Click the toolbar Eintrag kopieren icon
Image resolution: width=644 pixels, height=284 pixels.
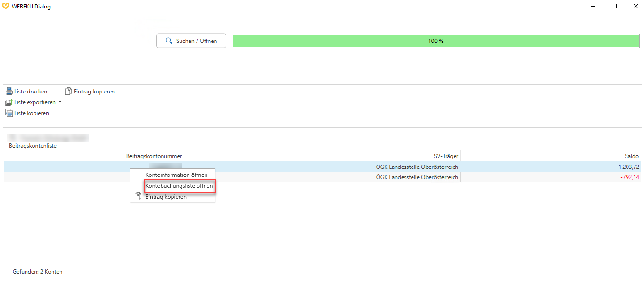pyautogui.click(x=69, y=92)
